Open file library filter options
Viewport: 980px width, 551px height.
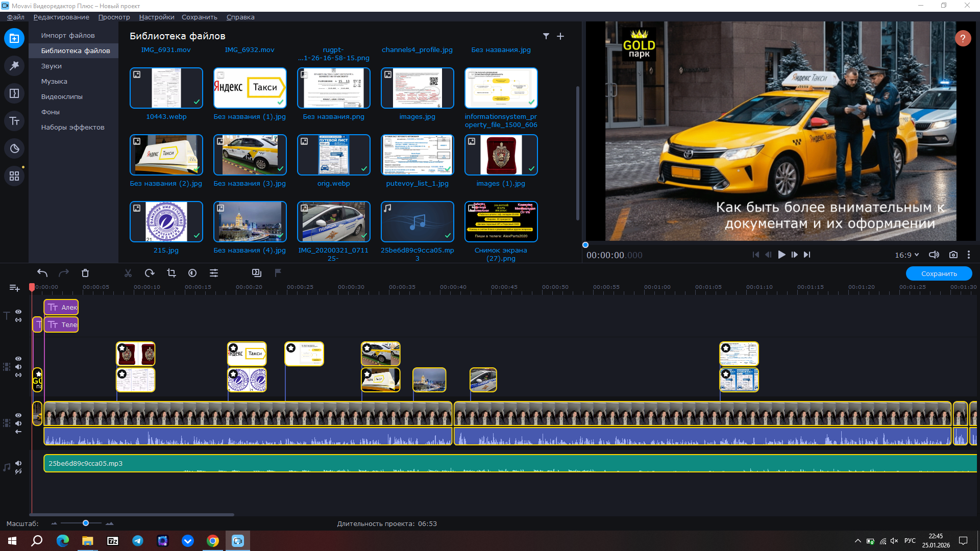546,36
